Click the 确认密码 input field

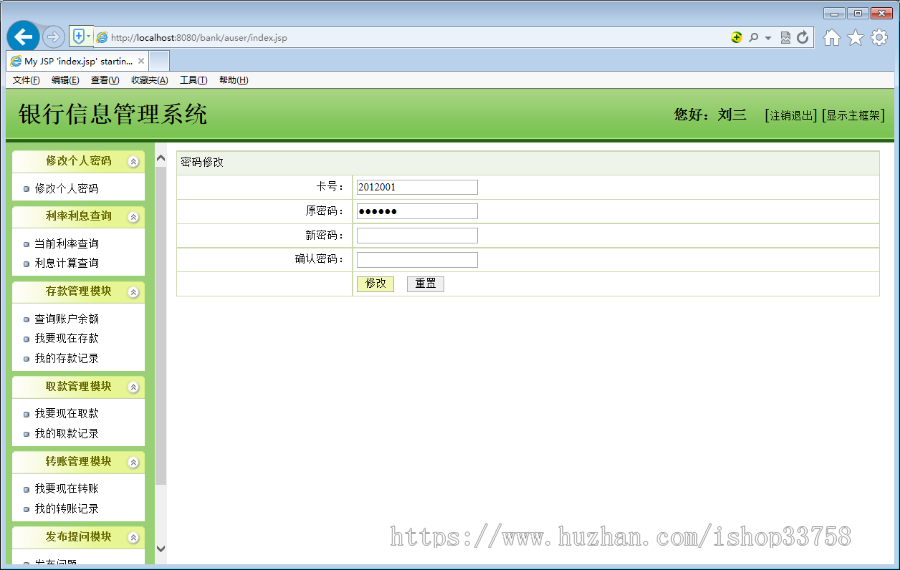click(417, 260)
